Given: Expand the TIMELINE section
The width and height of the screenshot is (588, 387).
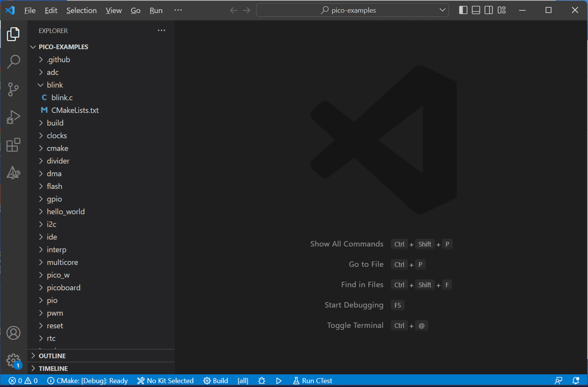Looking at the screenshot, I should (x=101, y=368).
